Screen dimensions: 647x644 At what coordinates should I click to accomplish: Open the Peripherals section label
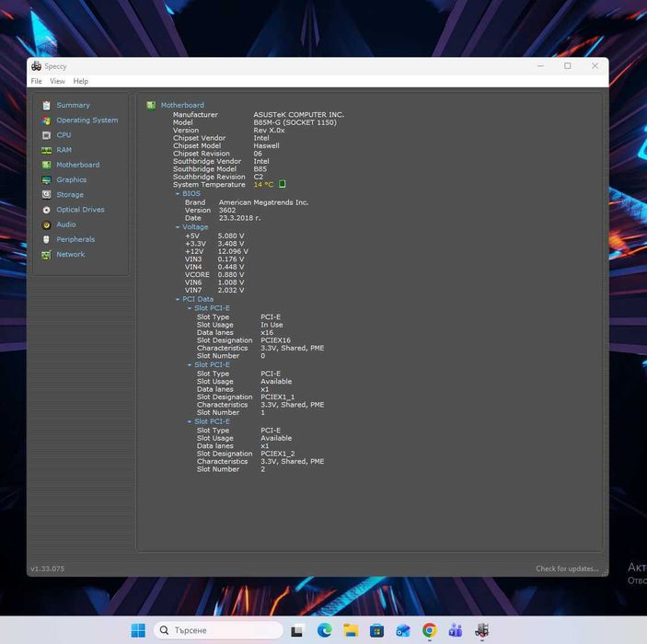coord(75,239)
